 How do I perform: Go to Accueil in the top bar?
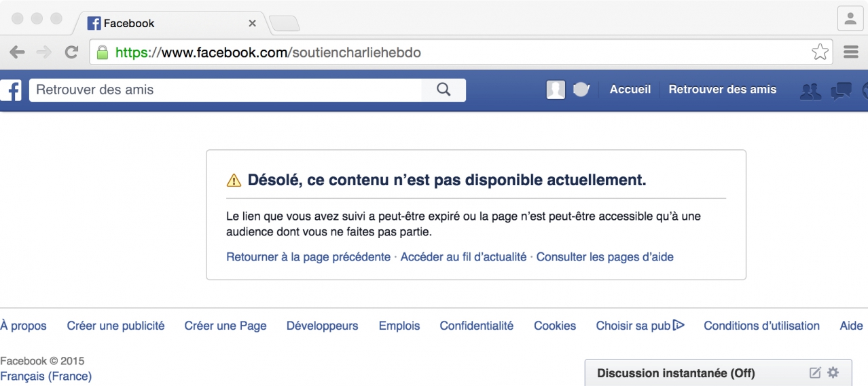630,90
